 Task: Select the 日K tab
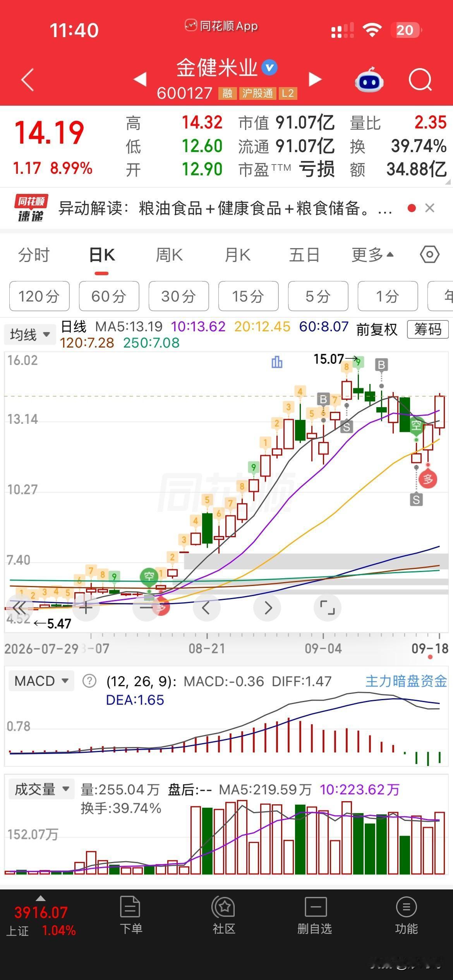pyautogui.click(x=102, y=255)
